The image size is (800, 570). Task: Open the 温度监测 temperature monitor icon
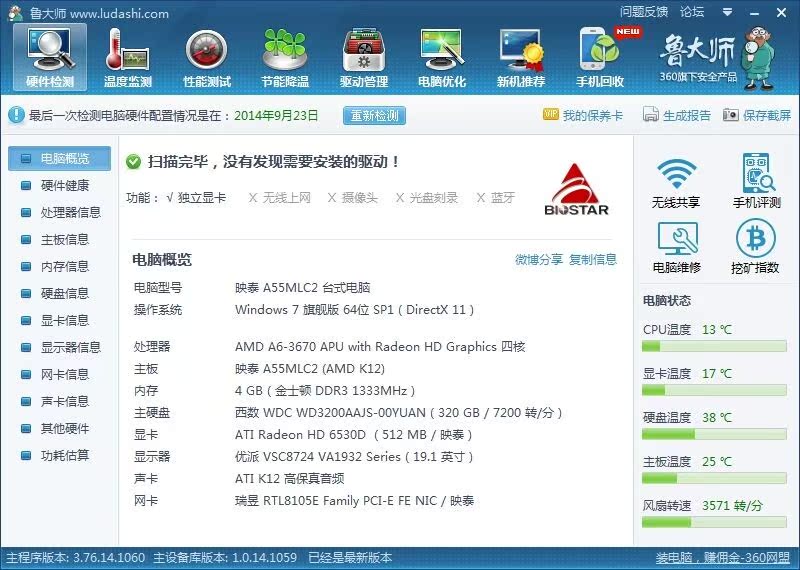(x=128, y=57)
